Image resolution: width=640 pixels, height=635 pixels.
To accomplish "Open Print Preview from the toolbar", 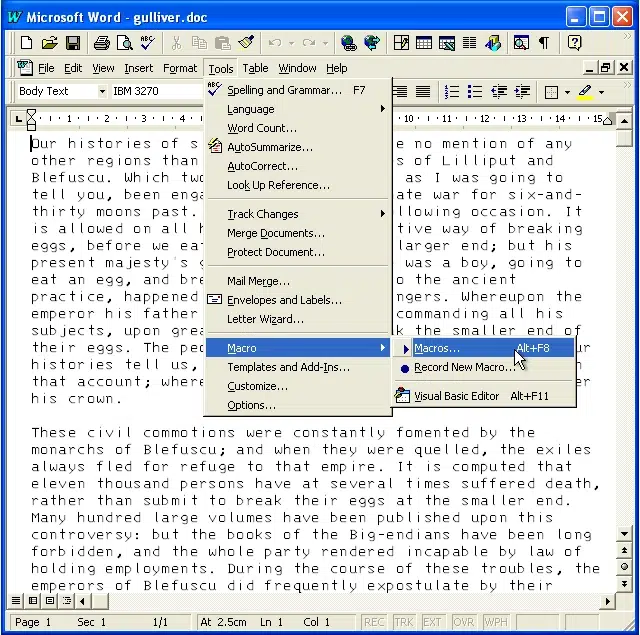I will [x=124, y=42].
